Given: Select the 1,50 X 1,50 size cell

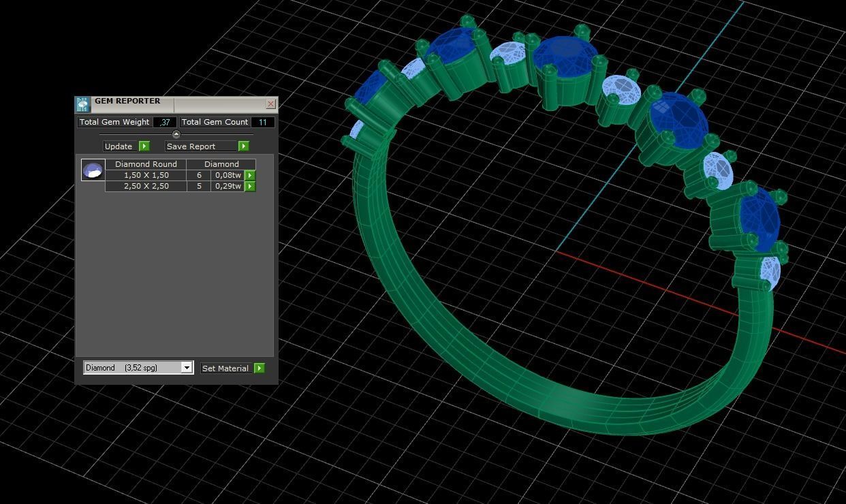Looking at the screenshot, I should click(146, 175).
